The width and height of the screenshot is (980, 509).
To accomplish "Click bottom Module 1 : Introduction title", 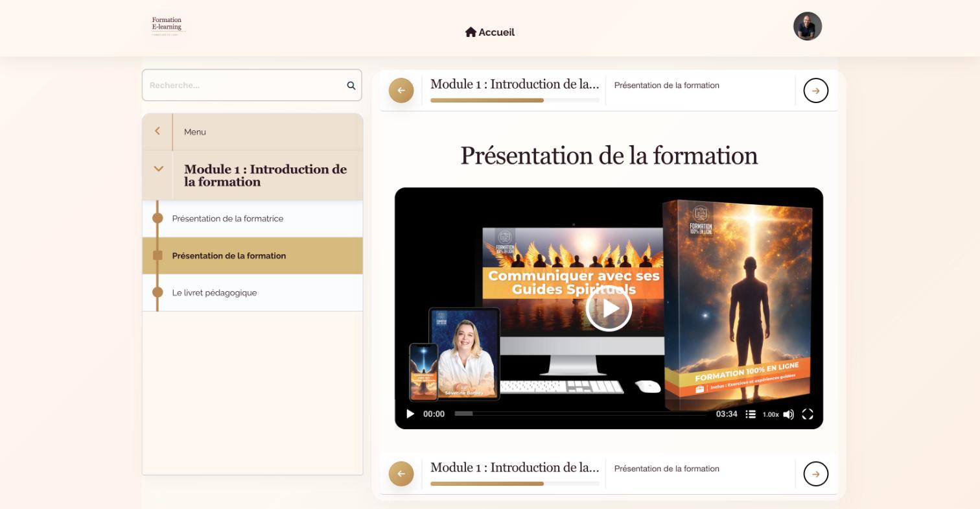I will [x=515, y=468].
